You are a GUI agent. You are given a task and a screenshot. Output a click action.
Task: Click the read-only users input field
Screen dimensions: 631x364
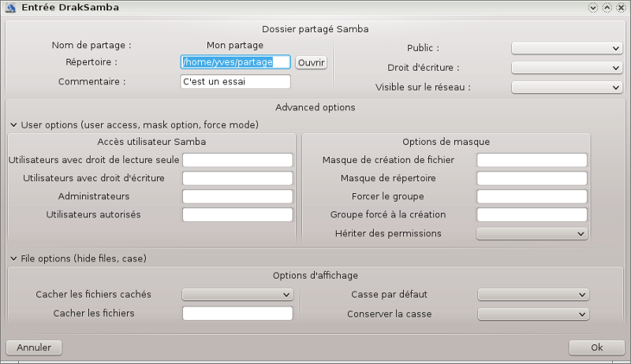click(x=237, y=160)
